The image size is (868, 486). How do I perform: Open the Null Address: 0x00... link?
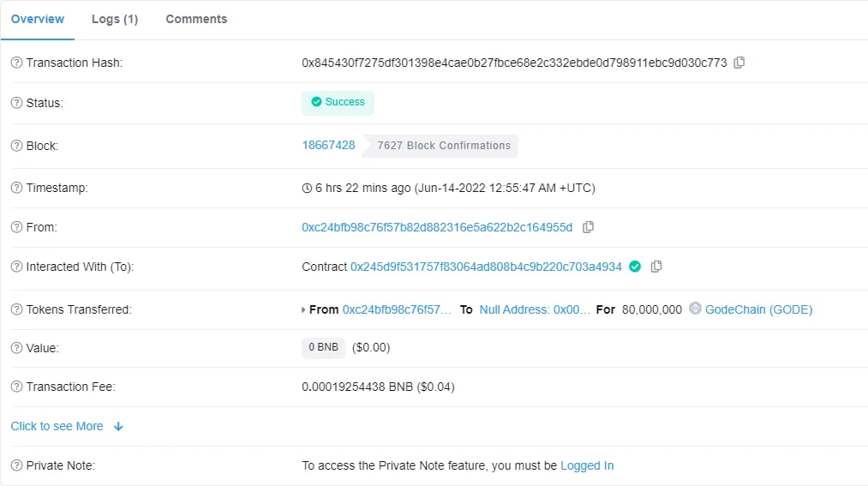coord(534,309)
